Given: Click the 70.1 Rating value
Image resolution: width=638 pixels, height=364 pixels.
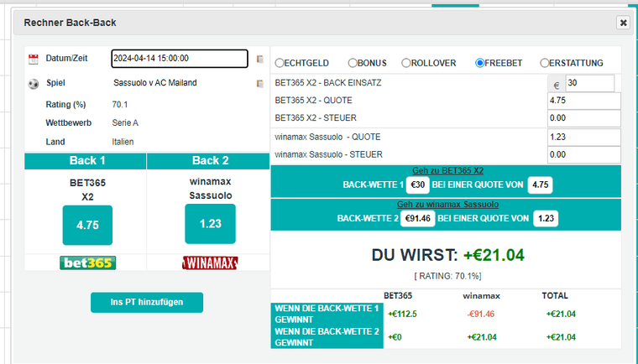Looking at the screenshot, I should pyautogui.click(x=120, y=105).
